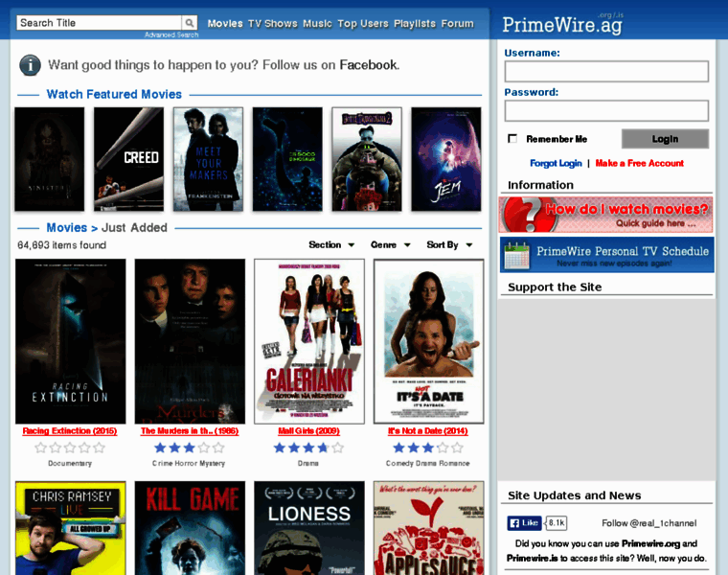This screenshot has width=728, height=575.
Task: Click the Primewire.org link in news
Action: tap(650, 543)
